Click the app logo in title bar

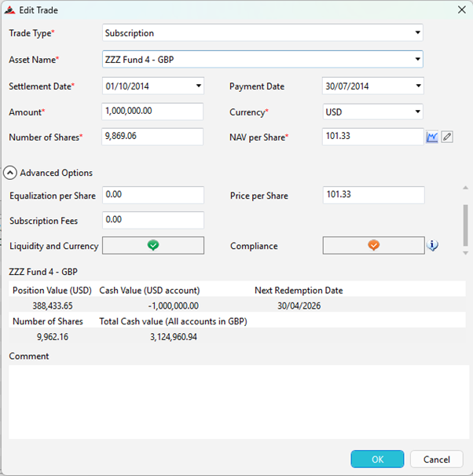pyautogui.click(x=10, y=10)
